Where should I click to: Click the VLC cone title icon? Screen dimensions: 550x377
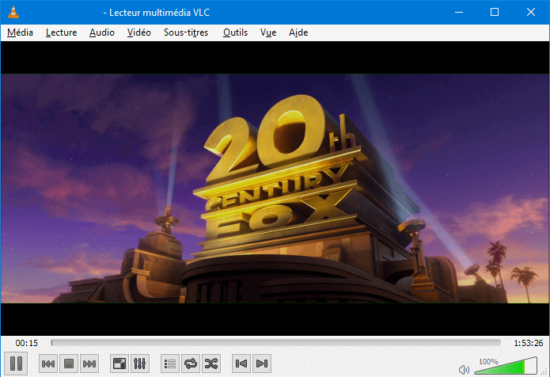pyautogui.click(x=13, y=12)
